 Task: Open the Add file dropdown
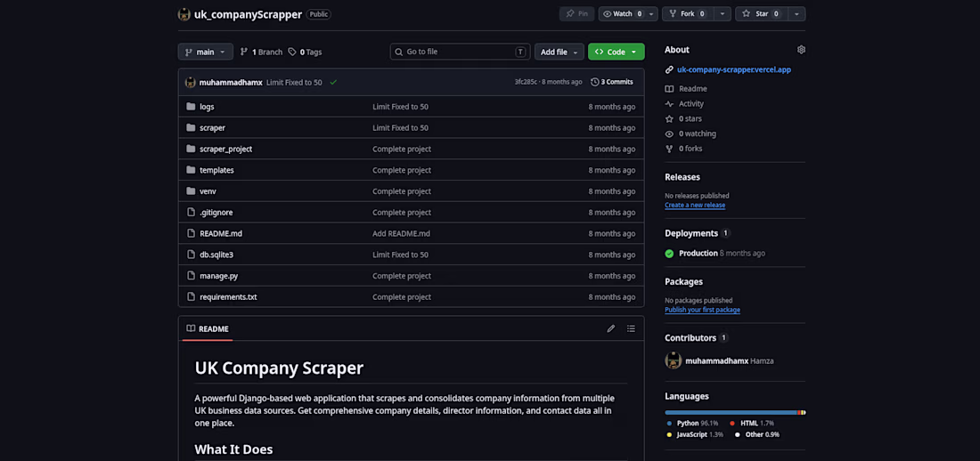559,52
